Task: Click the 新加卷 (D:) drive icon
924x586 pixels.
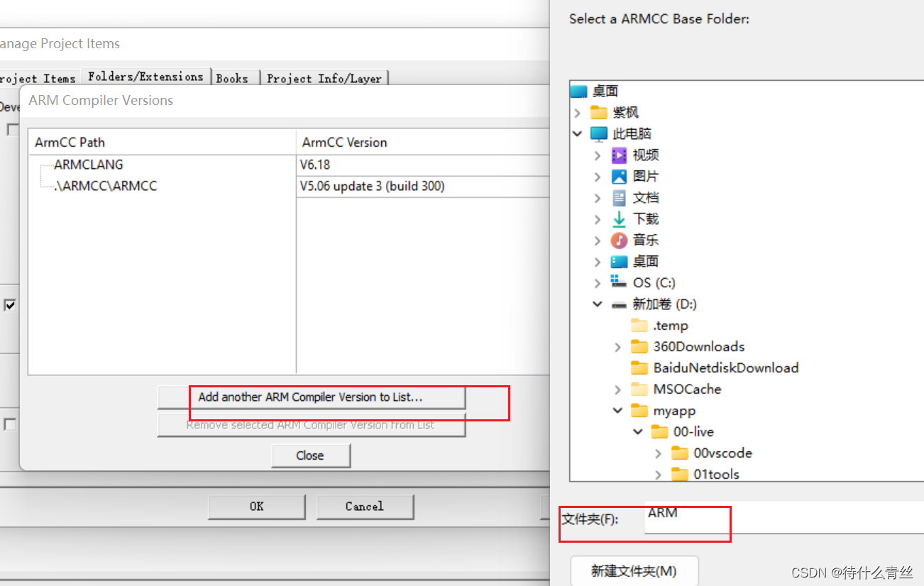Action: [620, 304]
